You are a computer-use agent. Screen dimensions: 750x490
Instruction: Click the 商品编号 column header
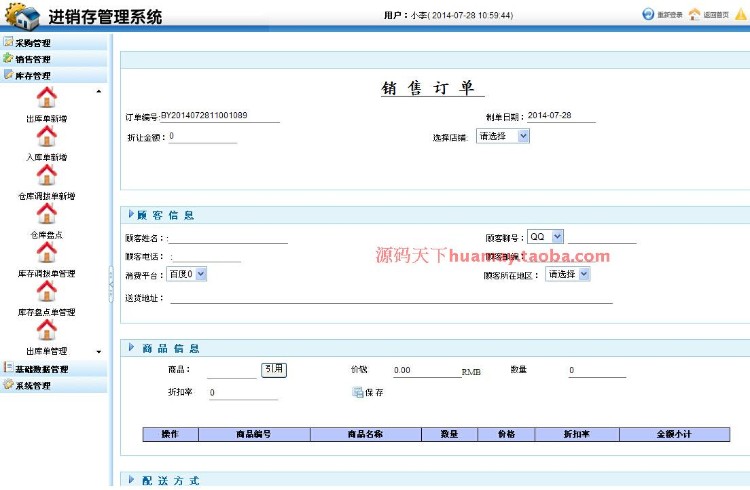[254, 434]
